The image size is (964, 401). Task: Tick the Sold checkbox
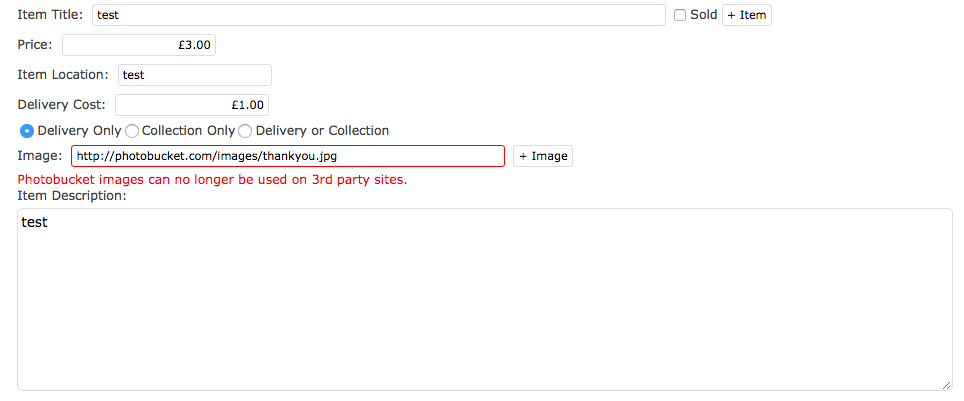tap(680, 15)
